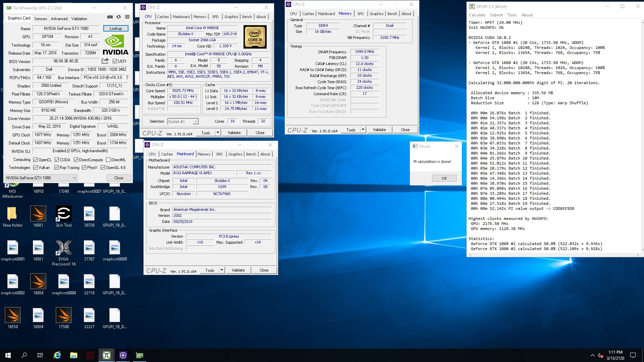Toggle the PhysX checkbox

tap(84, 168)
